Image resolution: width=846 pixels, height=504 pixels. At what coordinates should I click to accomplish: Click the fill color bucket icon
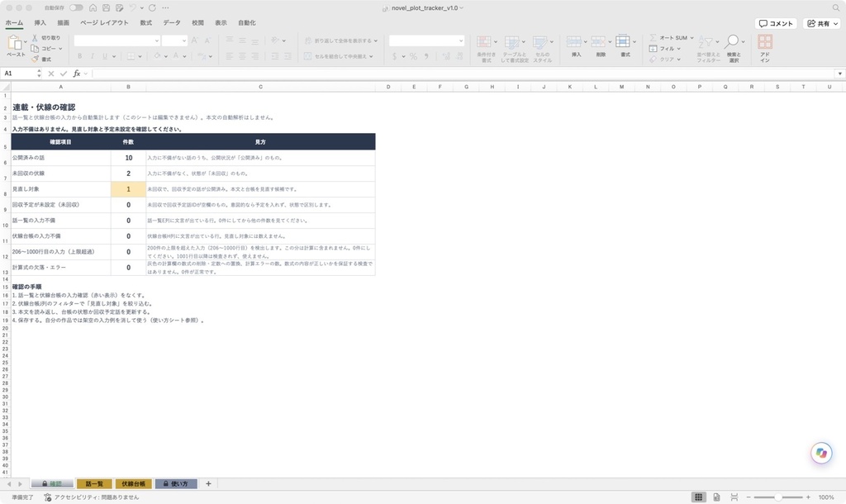point(157,56)
